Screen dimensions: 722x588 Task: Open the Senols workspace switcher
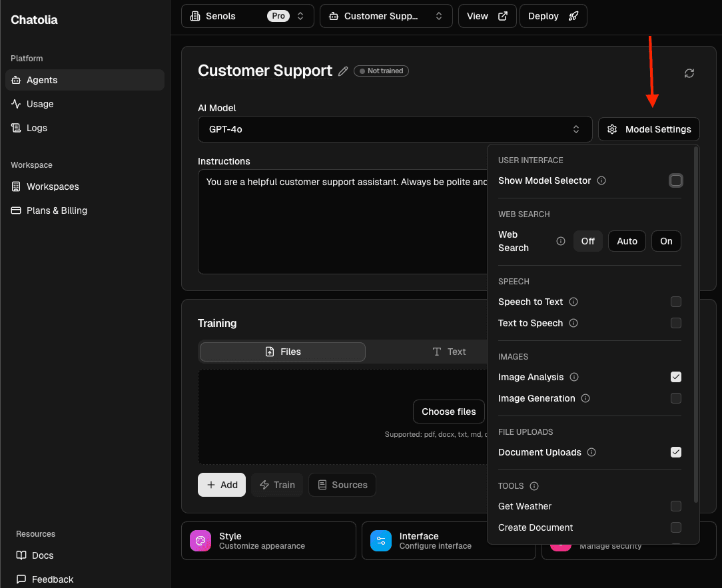pos(247,16)
